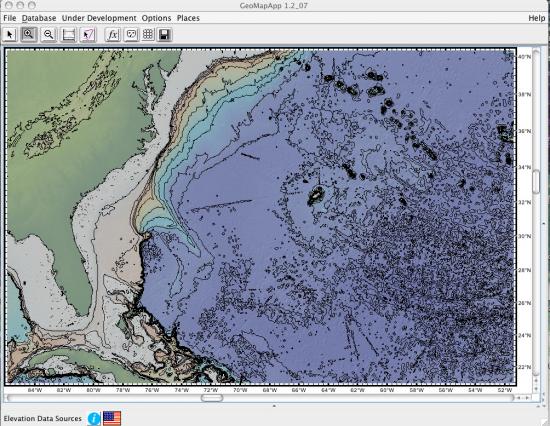This screenshot has width=550, height=426.
Task: Open the File menu
Action: tap(10, 18)
